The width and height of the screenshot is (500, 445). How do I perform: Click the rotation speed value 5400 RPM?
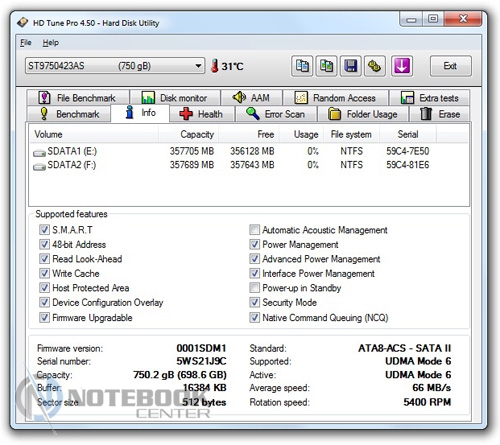tap(427, 402)
